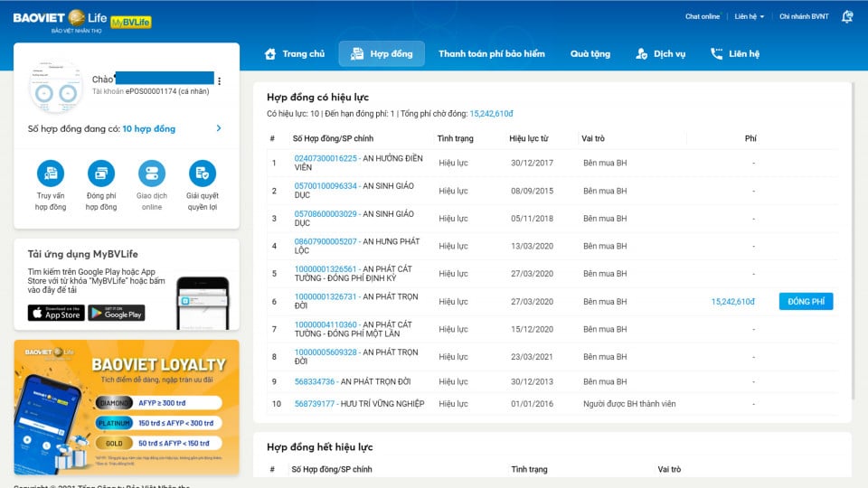Click Chat online link
The height and width of the screenshot is (488, 868).
coord(702,16)
